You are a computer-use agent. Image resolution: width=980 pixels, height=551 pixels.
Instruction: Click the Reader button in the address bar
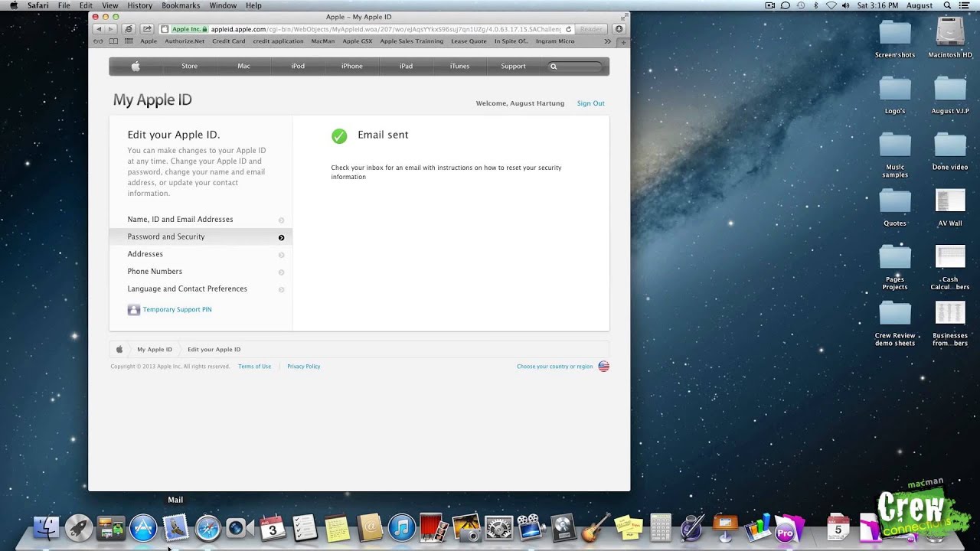(x=591, y=29)
